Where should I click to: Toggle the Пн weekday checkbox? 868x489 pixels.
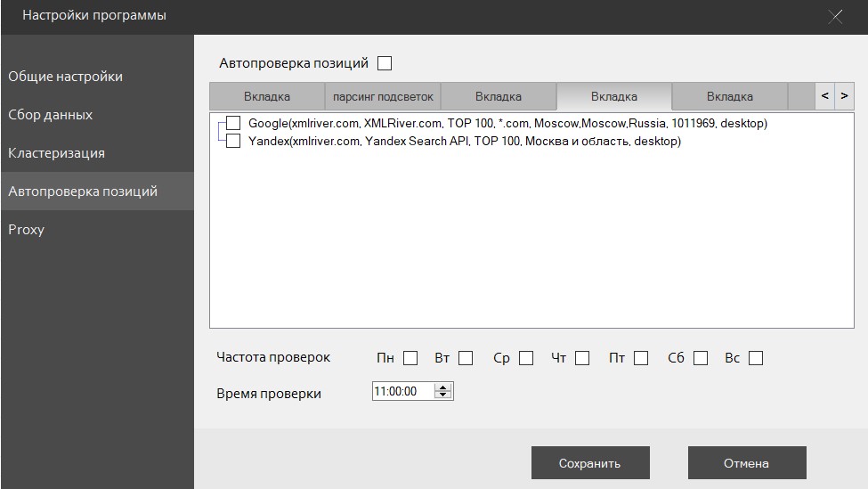click(410, 358)
